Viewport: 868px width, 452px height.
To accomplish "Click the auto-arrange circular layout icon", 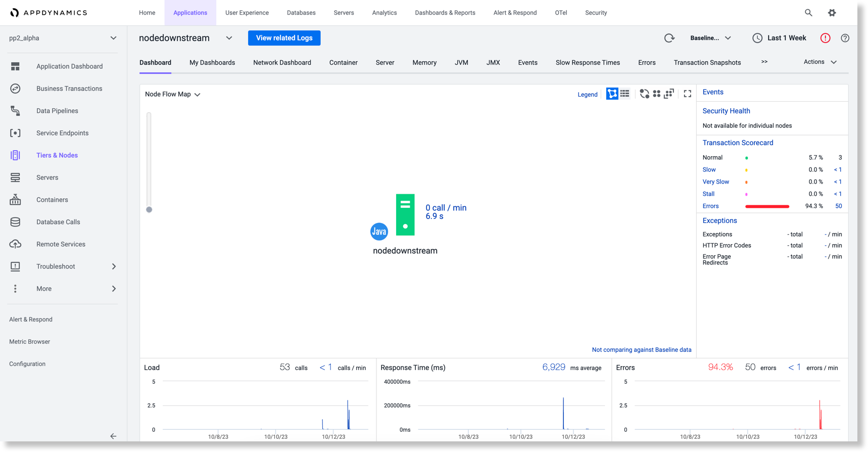I will (x=644, y=94).
